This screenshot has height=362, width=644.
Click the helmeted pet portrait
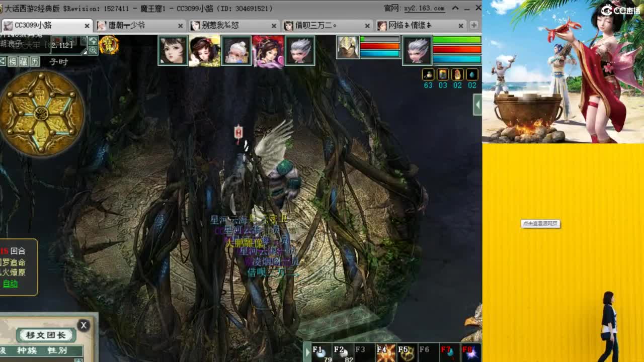(348, 47)
